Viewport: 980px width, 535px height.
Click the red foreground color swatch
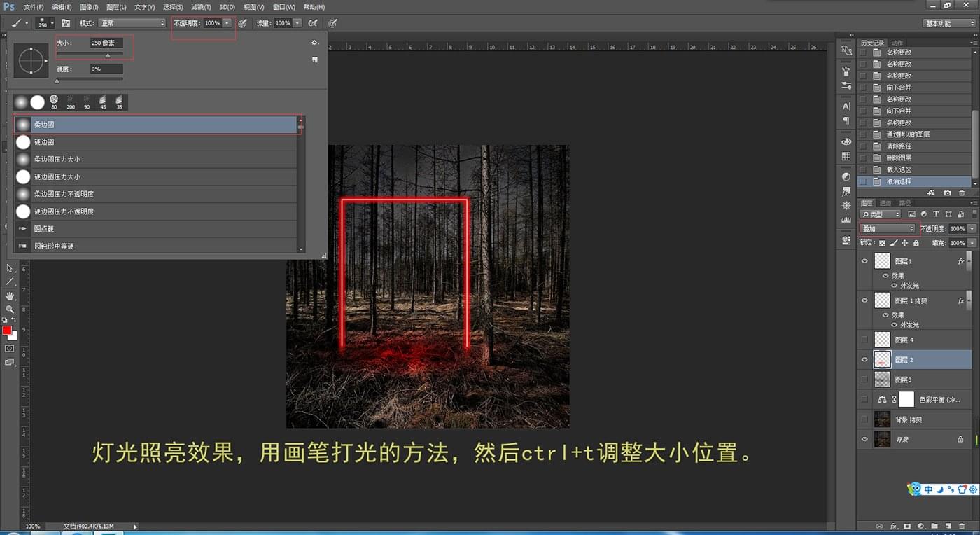tap(7, 330)
